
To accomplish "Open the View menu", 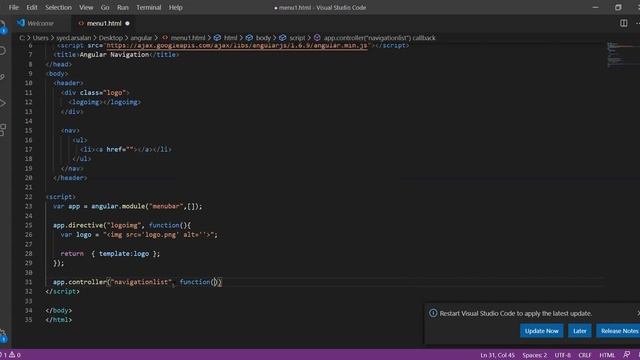I will pos(86,7).
